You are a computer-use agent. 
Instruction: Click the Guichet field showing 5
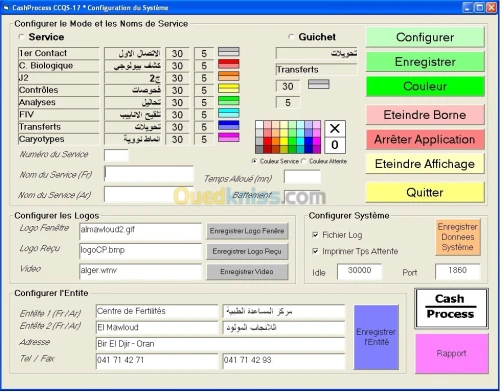click(288, 102)
